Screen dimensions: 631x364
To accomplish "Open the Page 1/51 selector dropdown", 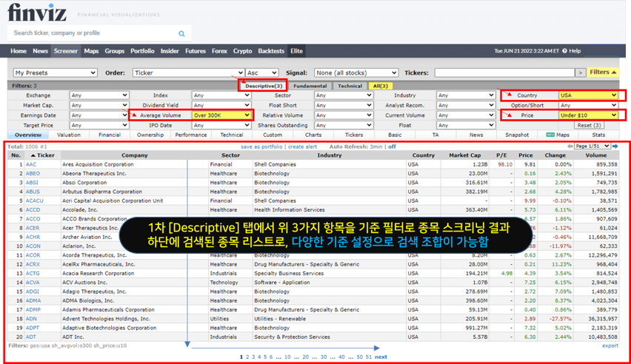I will click(x=592, y=146).
